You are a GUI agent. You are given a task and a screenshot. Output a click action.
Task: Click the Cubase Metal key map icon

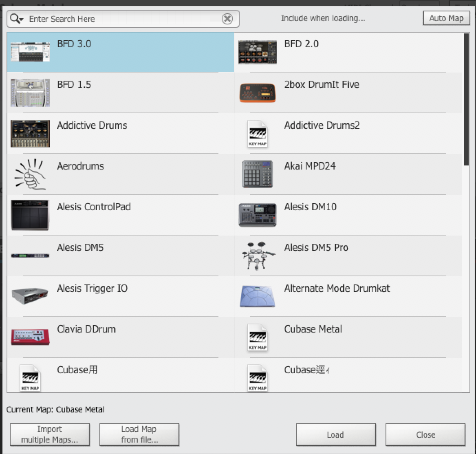coord(258,338)
